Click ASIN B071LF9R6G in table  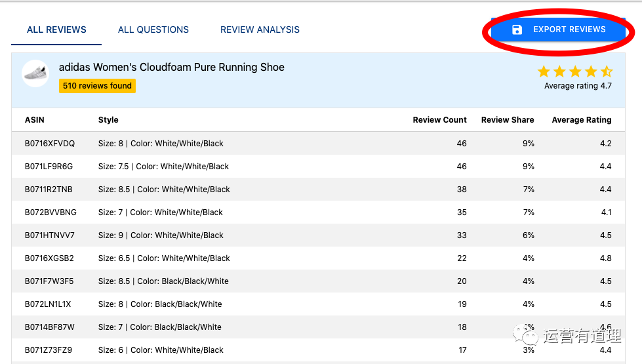[49, 167]
